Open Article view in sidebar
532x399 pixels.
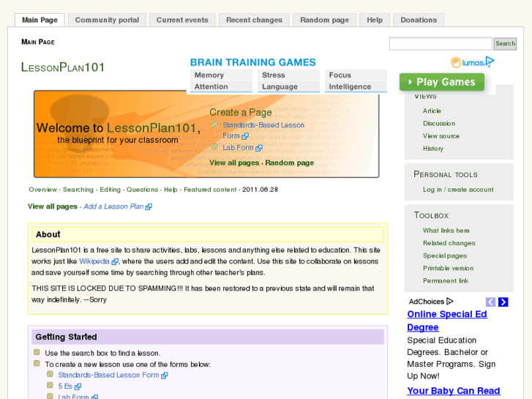[x=432, y=111]
